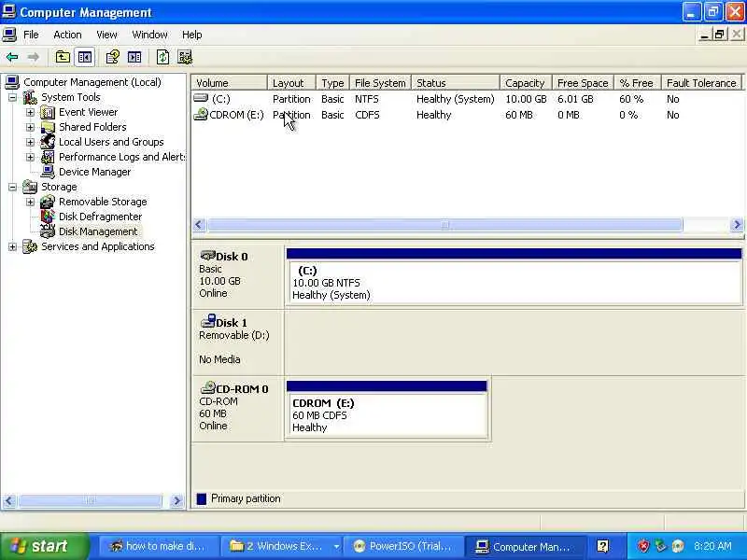The width and height of the screenshot is (747, 560).
Task: Collapse the System Tools tree node
Action: pos(12,98)
